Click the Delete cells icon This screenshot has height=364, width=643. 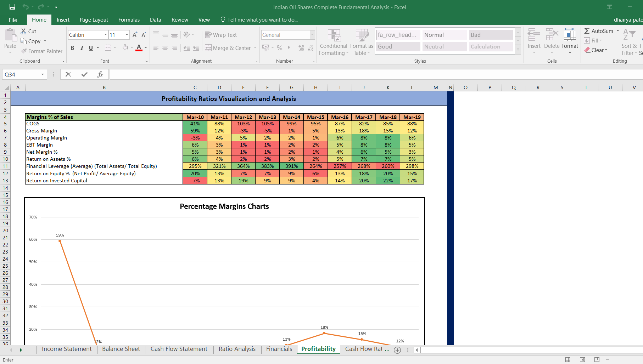tap(552, 35)
